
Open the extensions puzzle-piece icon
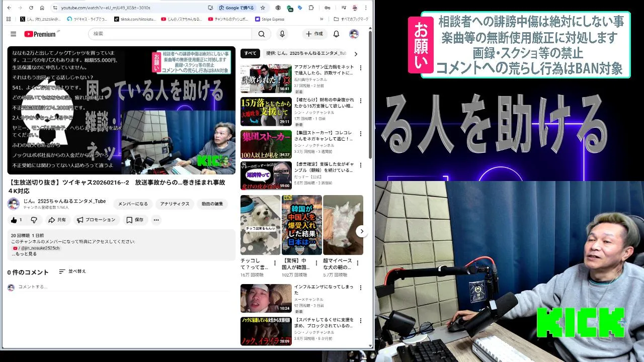tap(311, 8)
